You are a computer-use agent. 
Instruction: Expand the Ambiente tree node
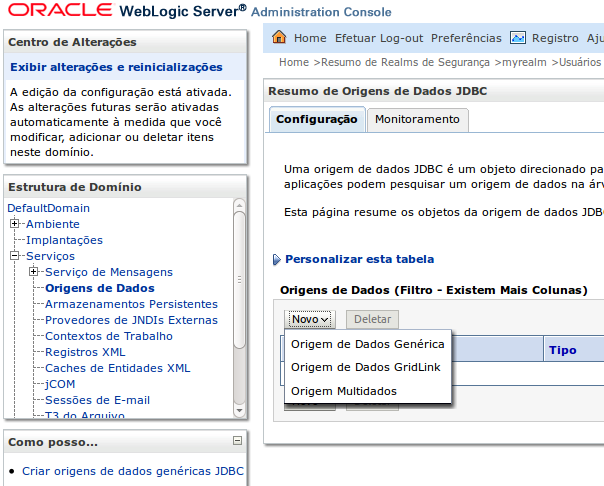click(14, 224)
